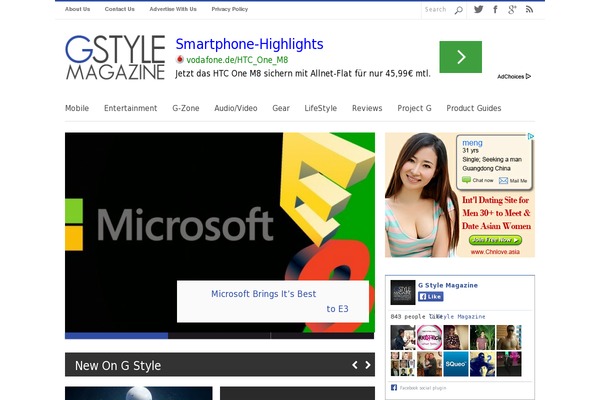Screen dimensions: 600x400
Task: Open the Product Guides menu
Action: (x=474, y=108)
